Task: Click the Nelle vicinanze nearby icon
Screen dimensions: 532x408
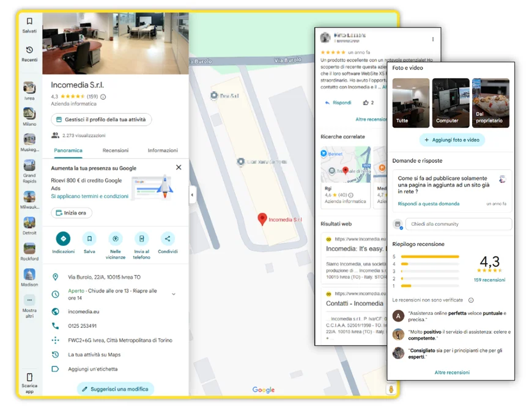Action: [x=116, y=239]
